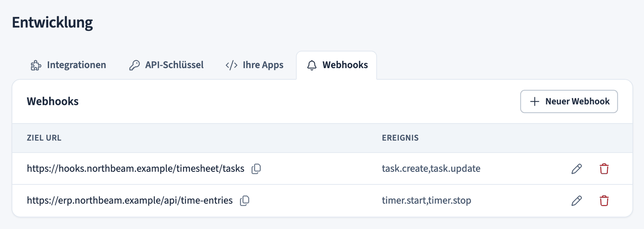Screen dimensions: 644x229
Task: Click the erp.northbeam.example/api/time-entries URL
Action: click(130, 200)
